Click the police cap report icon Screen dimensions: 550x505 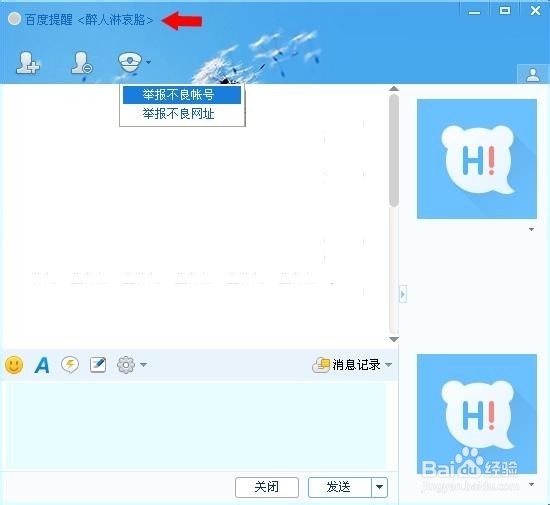[130, 62]
